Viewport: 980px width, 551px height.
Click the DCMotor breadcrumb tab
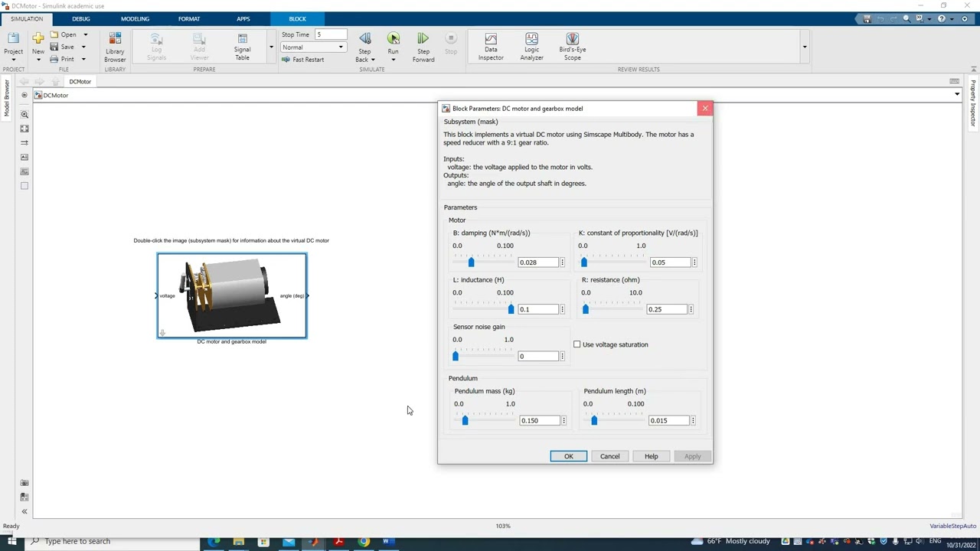click(80, 82)
